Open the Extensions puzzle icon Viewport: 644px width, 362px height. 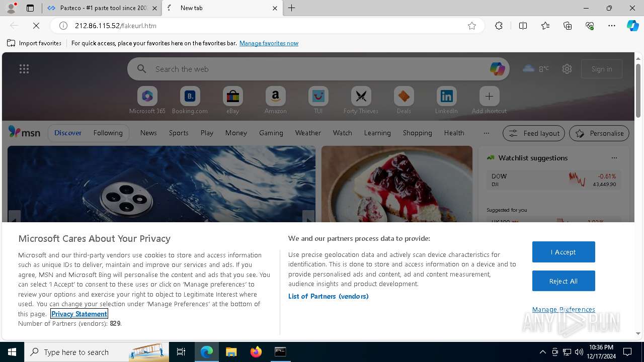(499, 26)
